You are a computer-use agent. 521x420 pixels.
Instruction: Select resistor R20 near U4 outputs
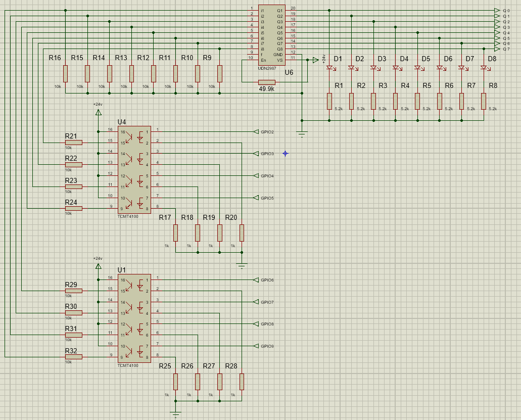click(x=242, y=232)
